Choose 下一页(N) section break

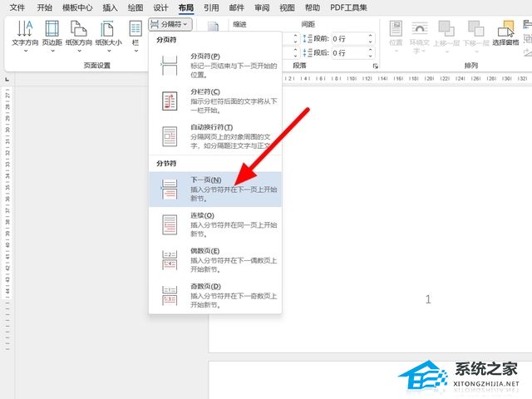pyautogui.click(x=215, y=190)
